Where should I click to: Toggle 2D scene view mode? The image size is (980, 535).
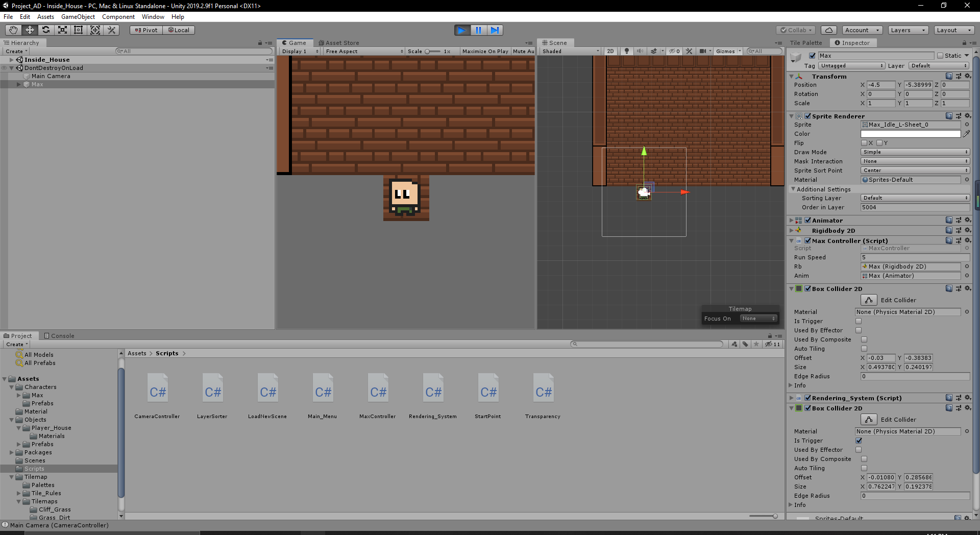pyautogui.click(x=610, y=51)
